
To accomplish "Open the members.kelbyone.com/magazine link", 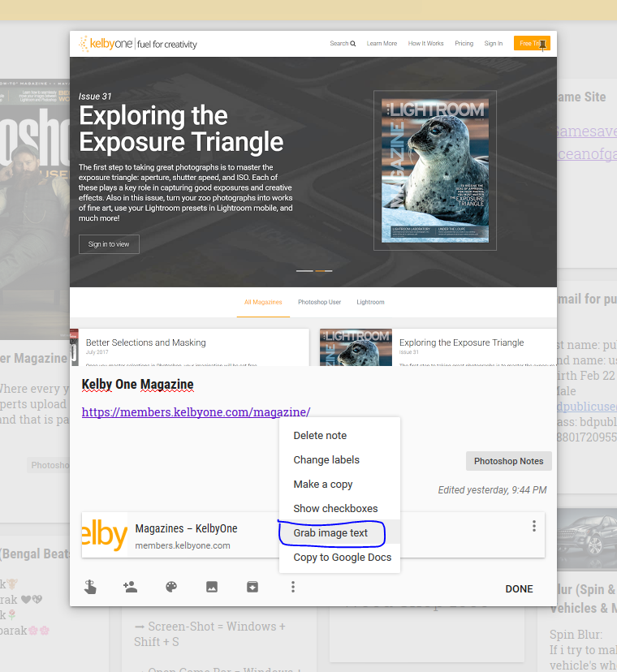I will tap(196, 411).
